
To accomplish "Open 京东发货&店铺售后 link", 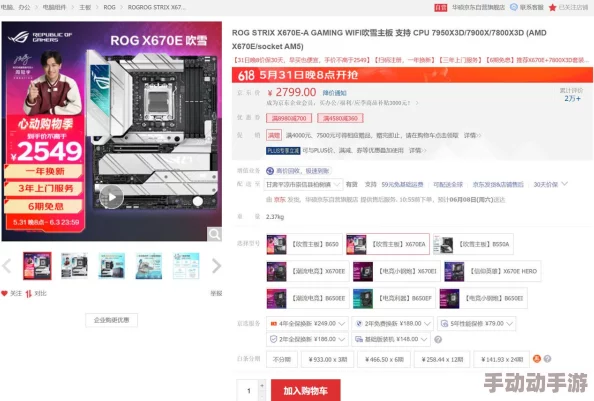I will [498, 184].
